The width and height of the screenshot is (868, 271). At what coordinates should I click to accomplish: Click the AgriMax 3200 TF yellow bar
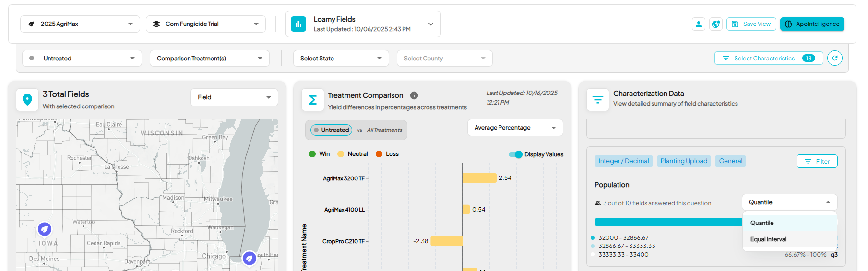479,178
